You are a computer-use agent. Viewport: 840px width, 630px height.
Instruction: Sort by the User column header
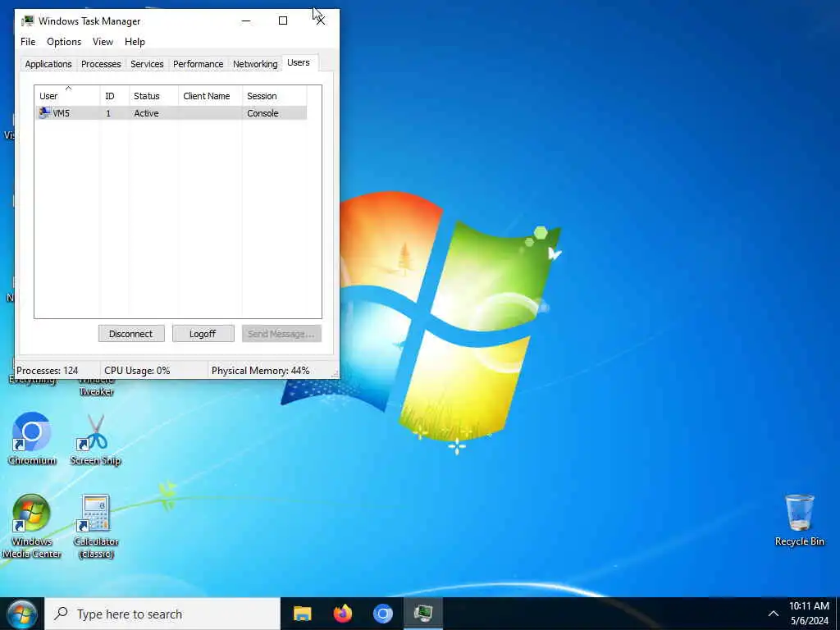[67, 96]
